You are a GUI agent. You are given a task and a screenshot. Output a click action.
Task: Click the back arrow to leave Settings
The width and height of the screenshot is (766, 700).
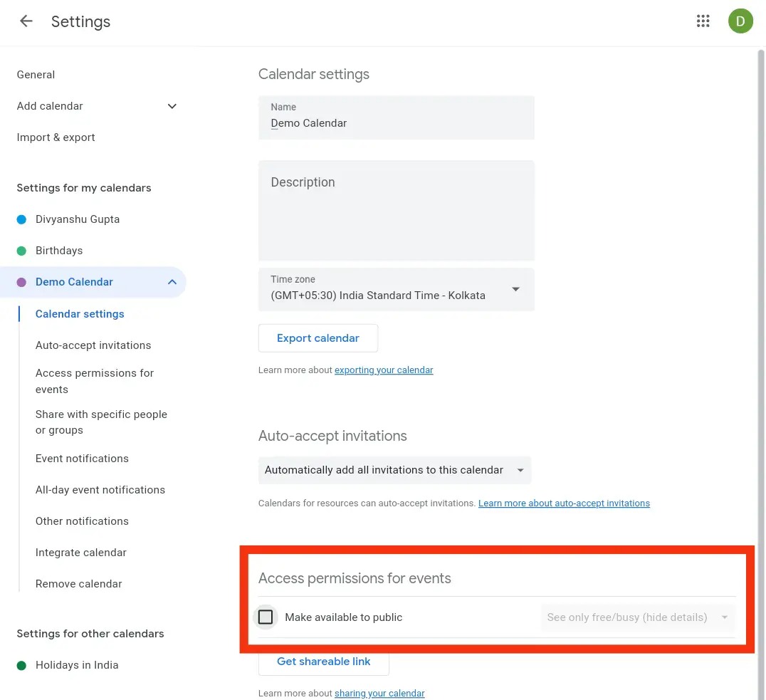tap(26, 21)
